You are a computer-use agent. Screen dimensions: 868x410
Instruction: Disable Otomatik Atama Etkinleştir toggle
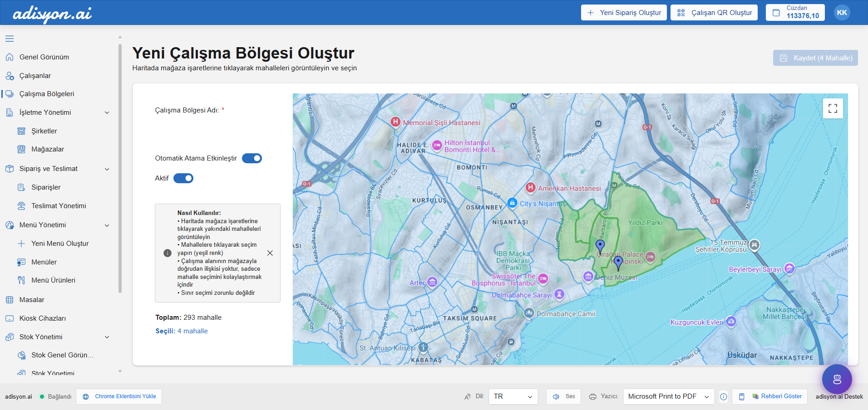252,158
